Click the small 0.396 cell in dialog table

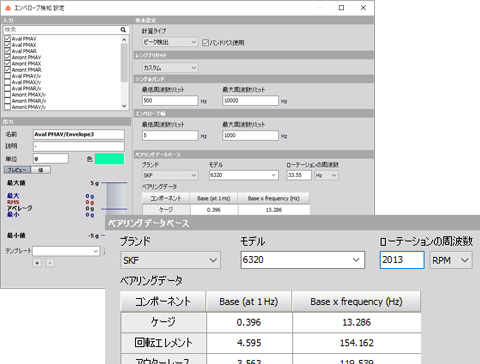(x=214, y=210)
